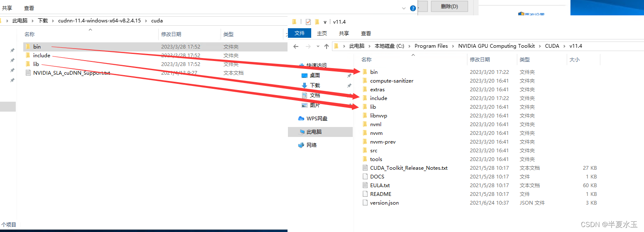
Task: Select version.json file icon
Action: 365,203
